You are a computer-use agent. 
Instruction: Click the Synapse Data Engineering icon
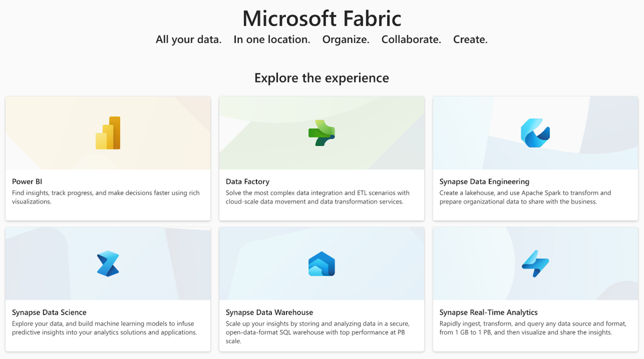click(535, 133)
